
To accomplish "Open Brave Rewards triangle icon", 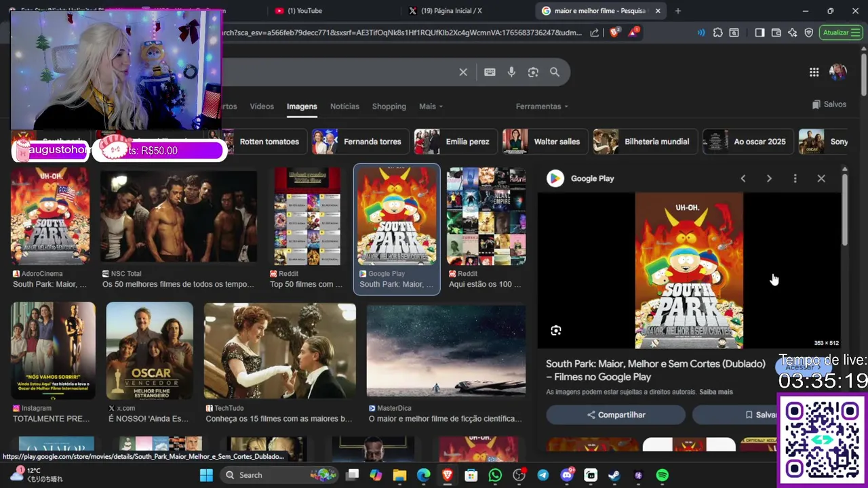I will (633, 32).
